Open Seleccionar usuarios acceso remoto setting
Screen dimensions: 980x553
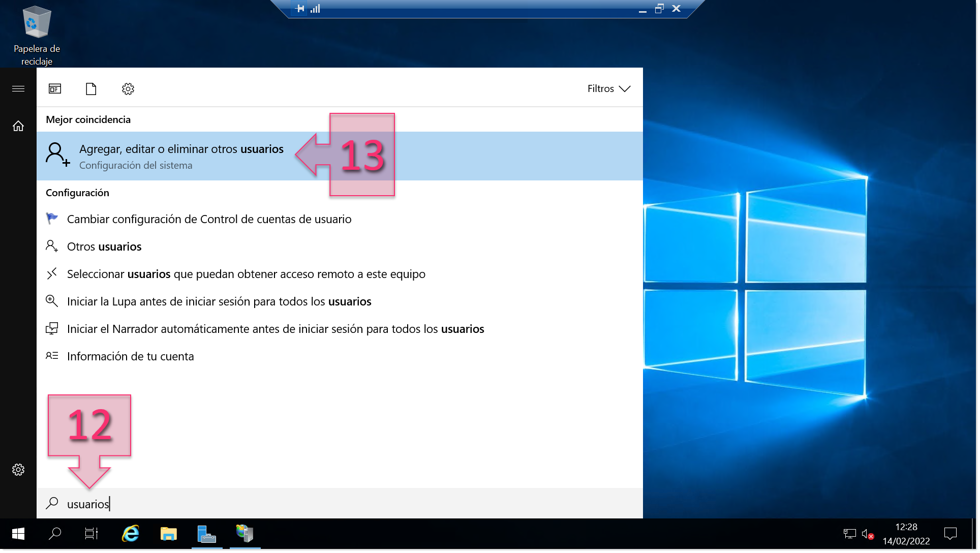click(246, 274)
